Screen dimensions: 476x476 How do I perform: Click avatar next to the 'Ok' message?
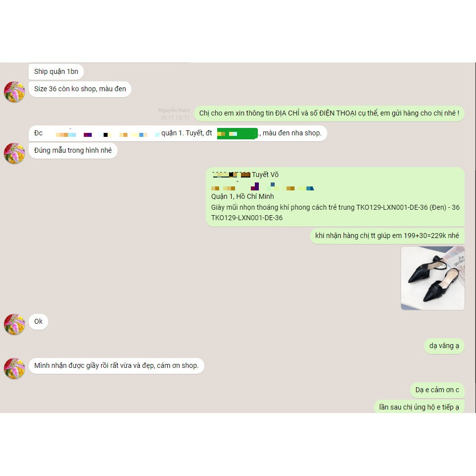[x=14, y=324]
